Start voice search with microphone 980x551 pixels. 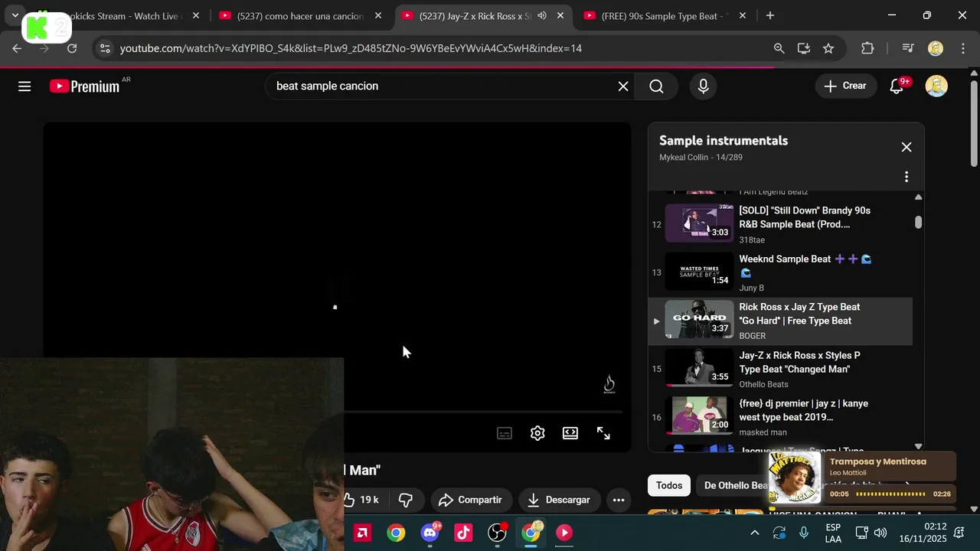tap(704, 86)
